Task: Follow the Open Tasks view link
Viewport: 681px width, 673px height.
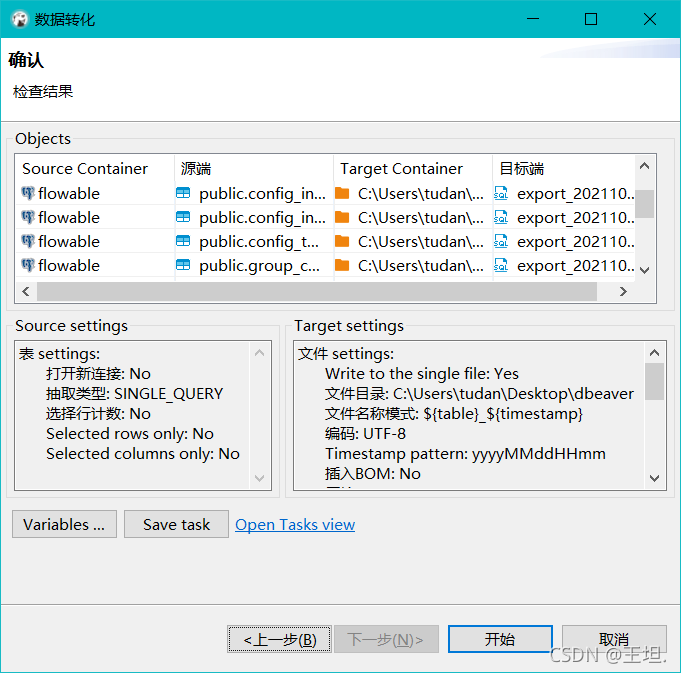Action: coord(295,525)
